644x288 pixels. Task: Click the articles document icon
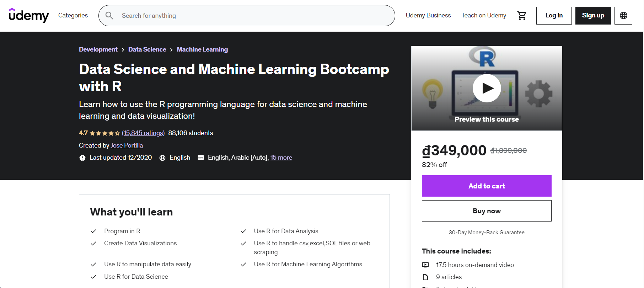(425, 277)
